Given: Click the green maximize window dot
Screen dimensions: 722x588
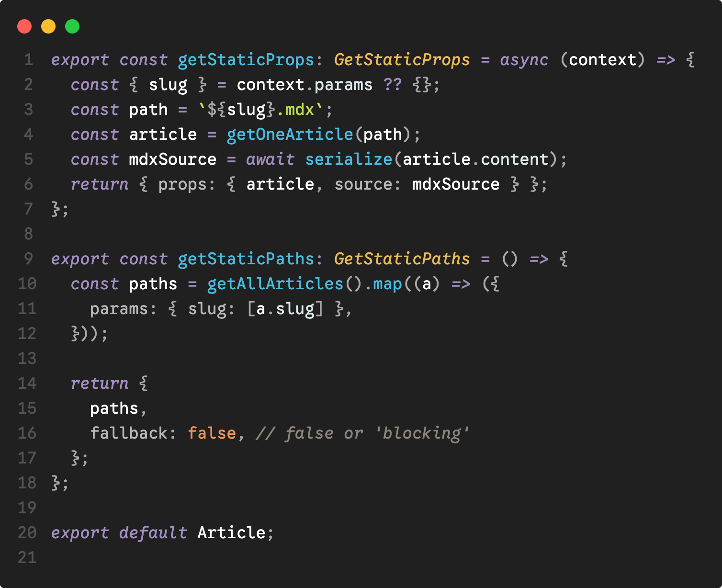Looking at the screenshot, I should [x=72, y=26].
